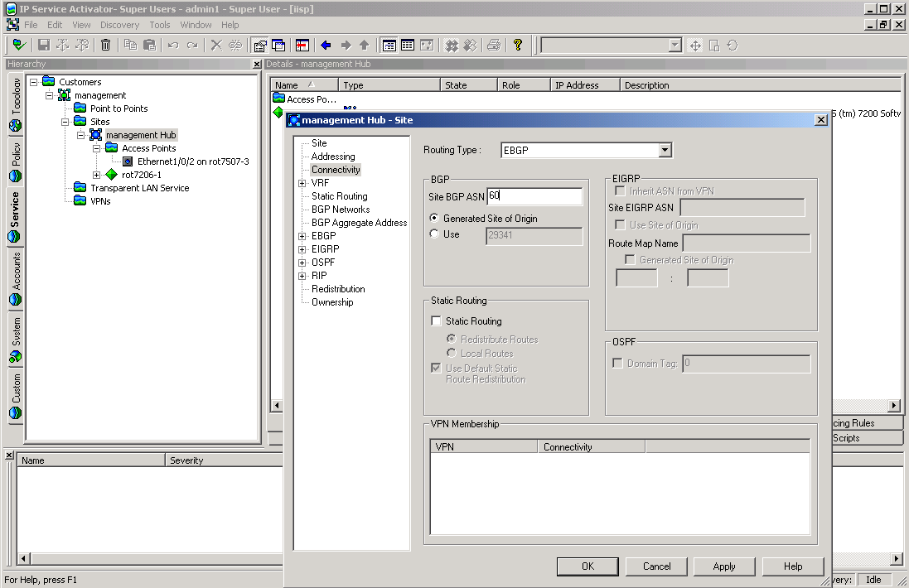Click the Undo arrow toolbar icon
The height and width of the screenshot is (588, 909).
(173, 46)
